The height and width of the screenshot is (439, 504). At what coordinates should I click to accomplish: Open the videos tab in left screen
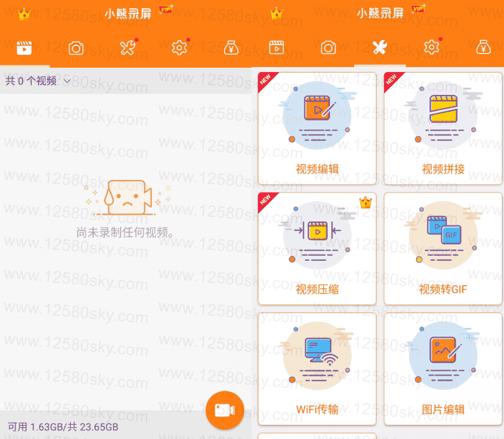coord(24,48)
